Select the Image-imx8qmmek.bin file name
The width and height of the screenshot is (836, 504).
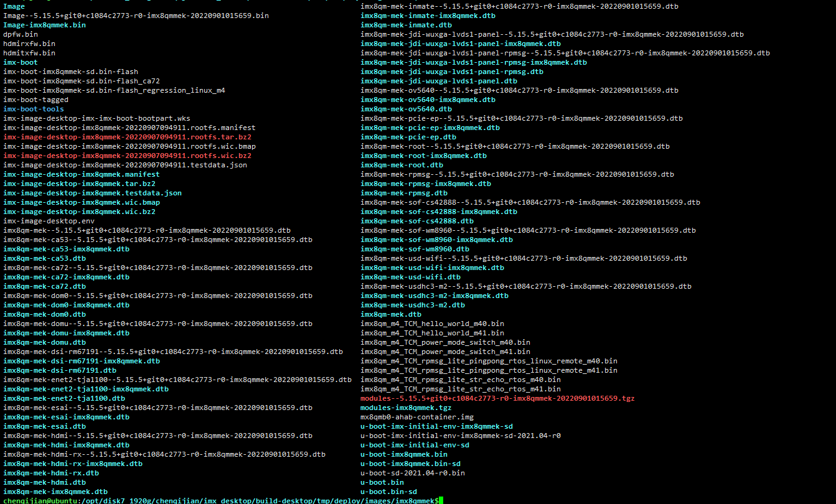click(x=45, y=25)
